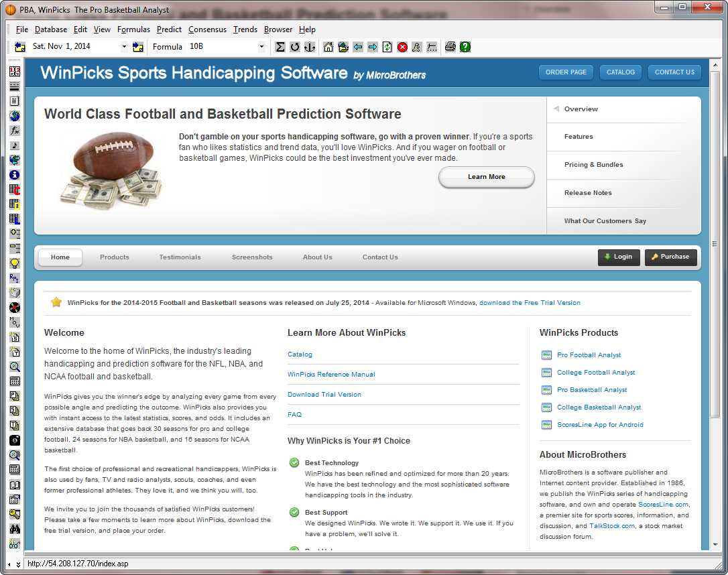Screen dimensions: 728x575
Task: Open WinPicks Reference Manual link
Action: (332, 375)
